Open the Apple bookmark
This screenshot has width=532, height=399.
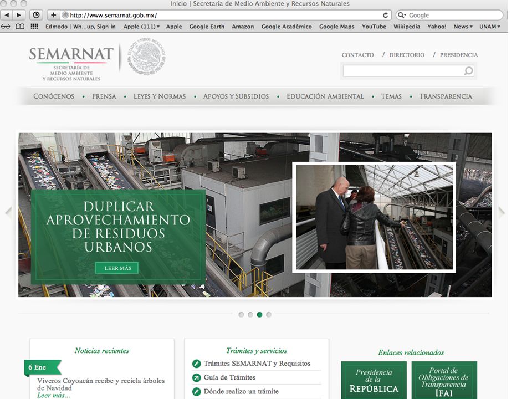[173, 27]
